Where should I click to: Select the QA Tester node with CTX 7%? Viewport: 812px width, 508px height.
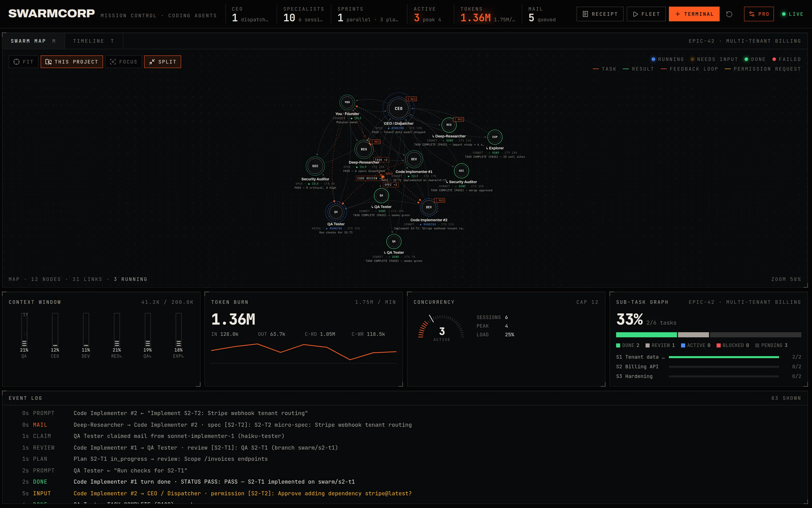click(x=394, y=241)
